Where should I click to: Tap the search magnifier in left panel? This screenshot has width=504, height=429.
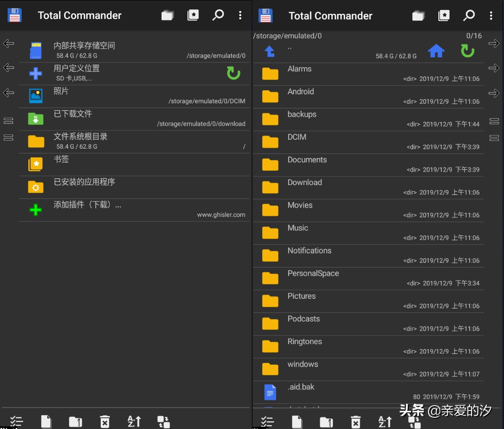[x=218, y=15]
